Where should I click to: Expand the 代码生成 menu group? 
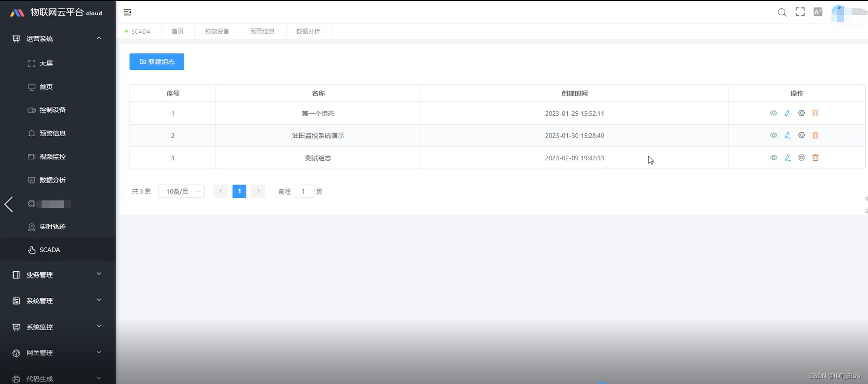click(58, 379)
